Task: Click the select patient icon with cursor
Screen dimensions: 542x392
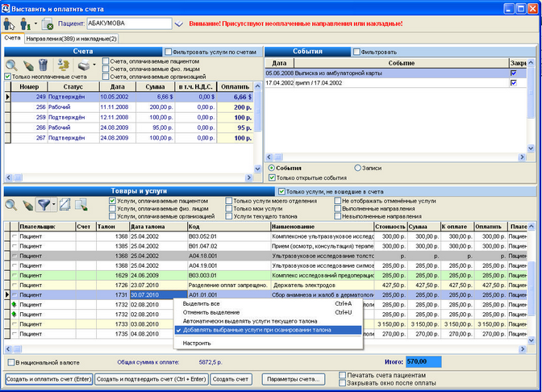Action: click(9, 24)
